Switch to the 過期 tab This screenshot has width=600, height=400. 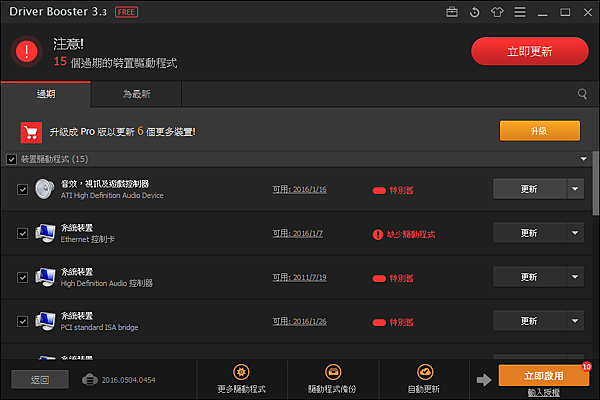pos(46,94)
